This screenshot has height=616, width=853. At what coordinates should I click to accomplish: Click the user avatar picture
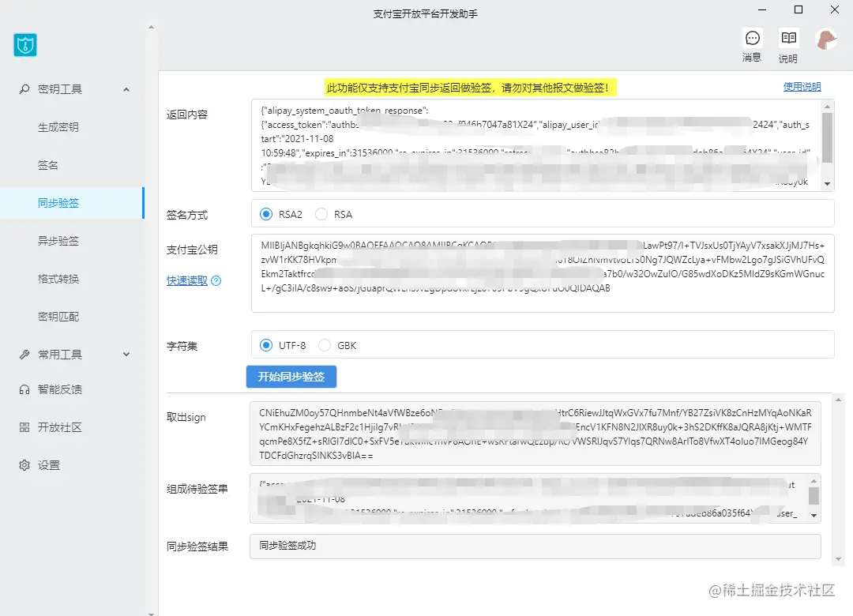click(826, 39)
